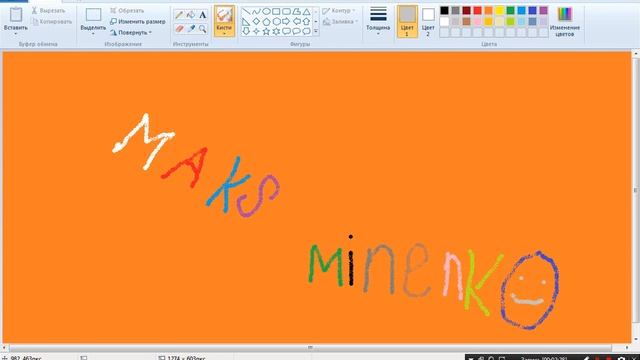This screenshot has height=360, width=640.
Task: Choose the Diamond shape
Action: point(256,21)
